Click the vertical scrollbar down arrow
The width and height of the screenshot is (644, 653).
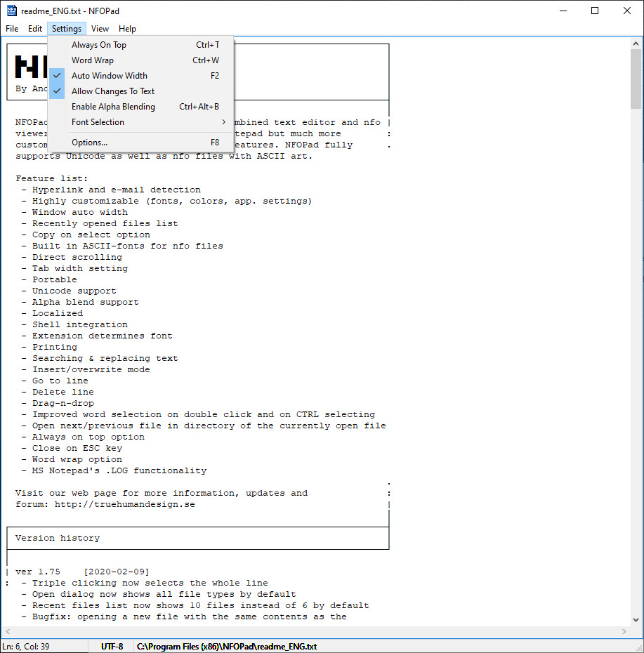[636, 620]
